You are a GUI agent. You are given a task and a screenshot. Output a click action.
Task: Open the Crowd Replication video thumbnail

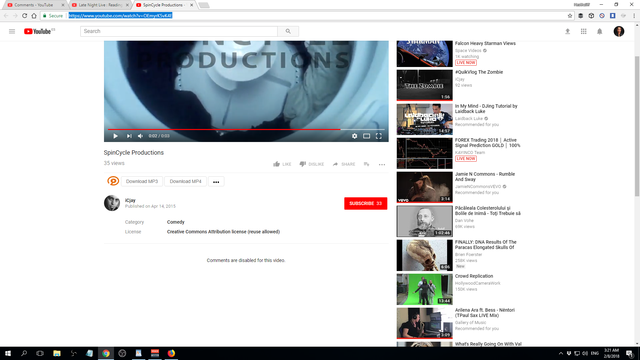pyautogui.click(x=424, y=289)
